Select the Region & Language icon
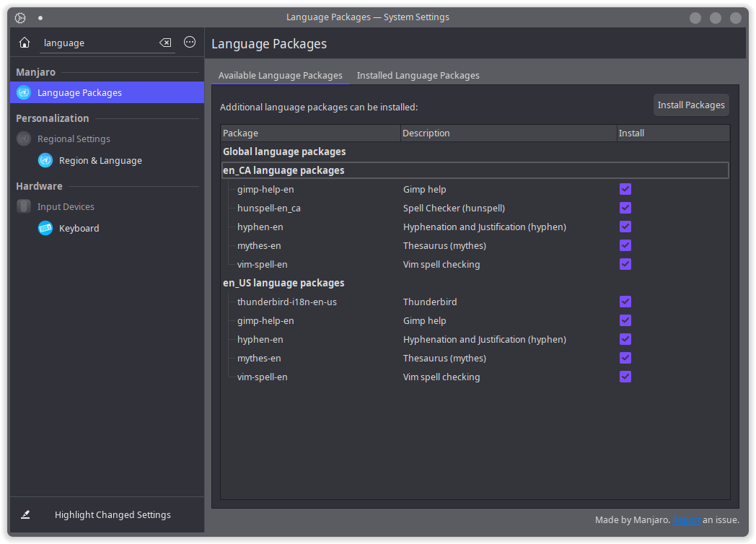This screenshot has height=544, width=756. [45, 160]
